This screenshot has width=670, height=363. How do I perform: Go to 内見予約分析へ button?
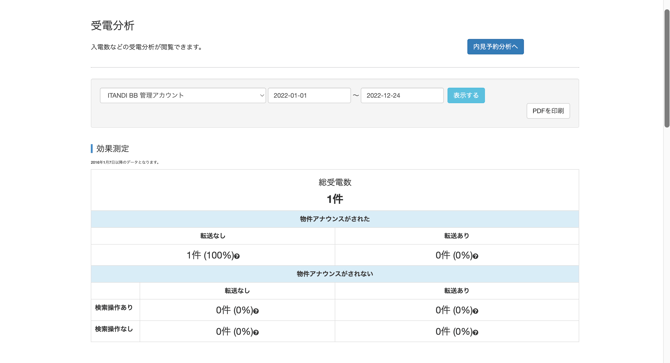pos(495,47)
